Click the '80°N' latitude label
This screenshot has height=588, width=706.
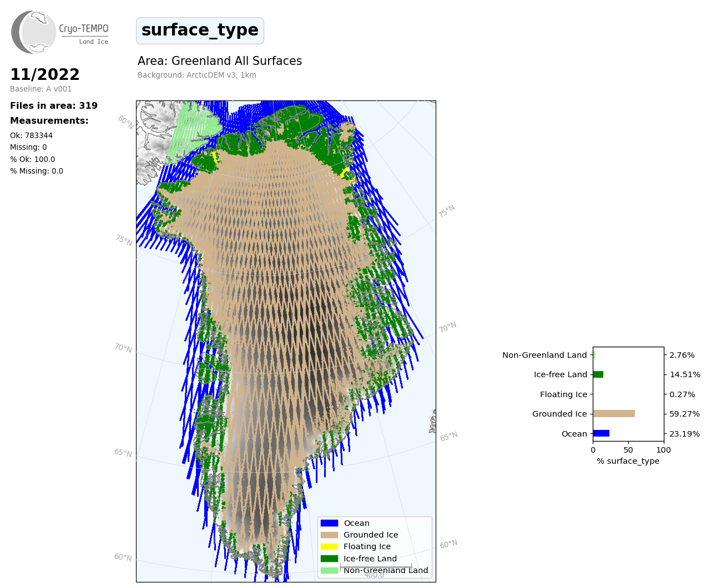pyautogui.click(x=126, y=123)
